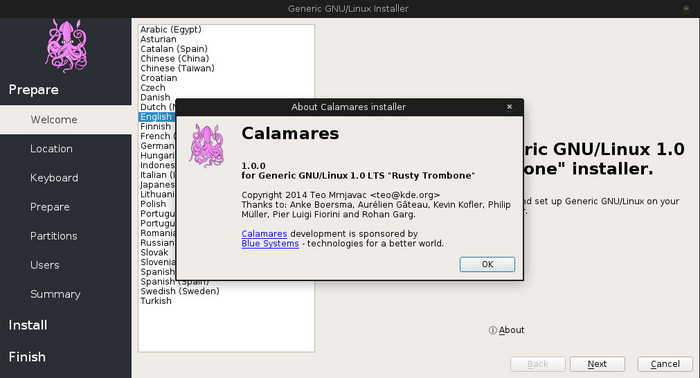This screenshot has width=700, height=378.
Task: Open the Summary step
Action: point(55,294)
